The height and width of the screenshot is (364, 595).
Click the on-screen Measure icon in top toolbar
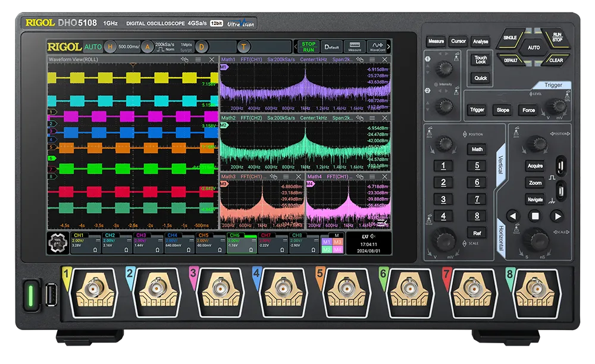(x=355, y=46)
